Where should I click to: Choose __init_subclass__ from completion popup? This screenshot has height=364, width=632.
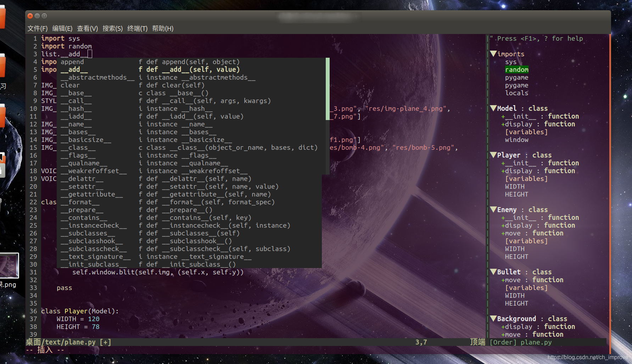click(x=189, y=264)
